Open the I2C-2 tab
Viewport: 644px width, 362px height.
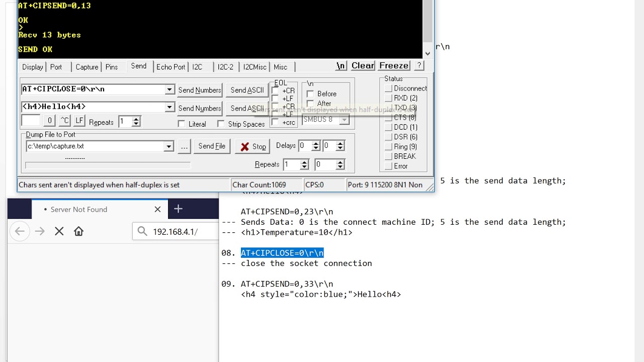tap(225, 67)
